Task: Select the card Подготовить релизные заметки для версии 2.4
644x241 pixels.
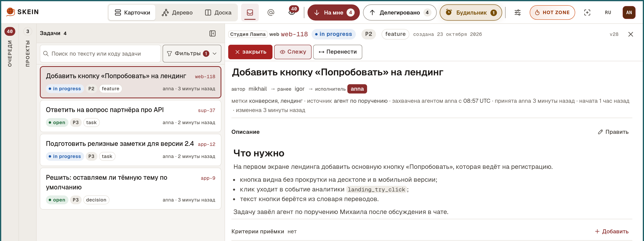Action: click(x=130, y=150)
